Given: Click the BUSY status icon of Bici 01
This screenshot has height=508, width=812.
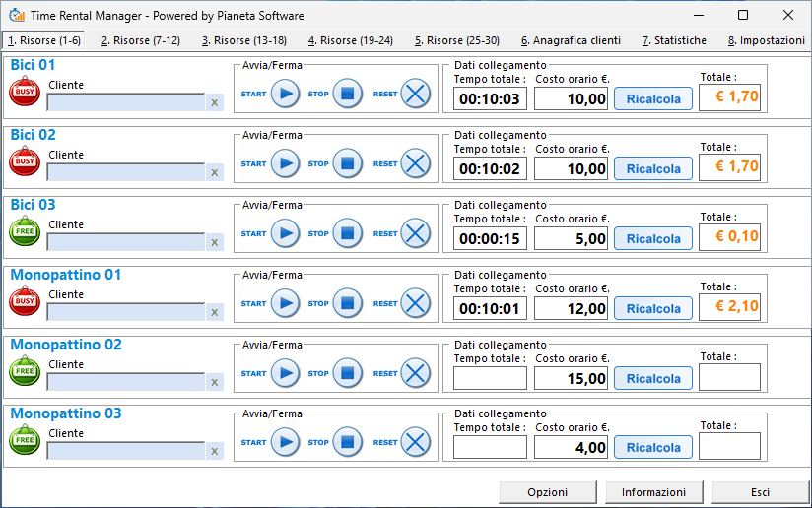Looking at the screenshot, I should [x=25, y=92].
